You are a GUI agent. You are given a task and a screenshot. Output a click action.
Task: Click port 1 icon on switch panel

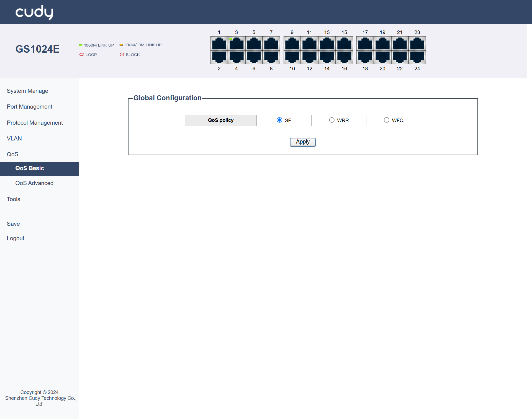pyautogui.click(x=219, y=43)
